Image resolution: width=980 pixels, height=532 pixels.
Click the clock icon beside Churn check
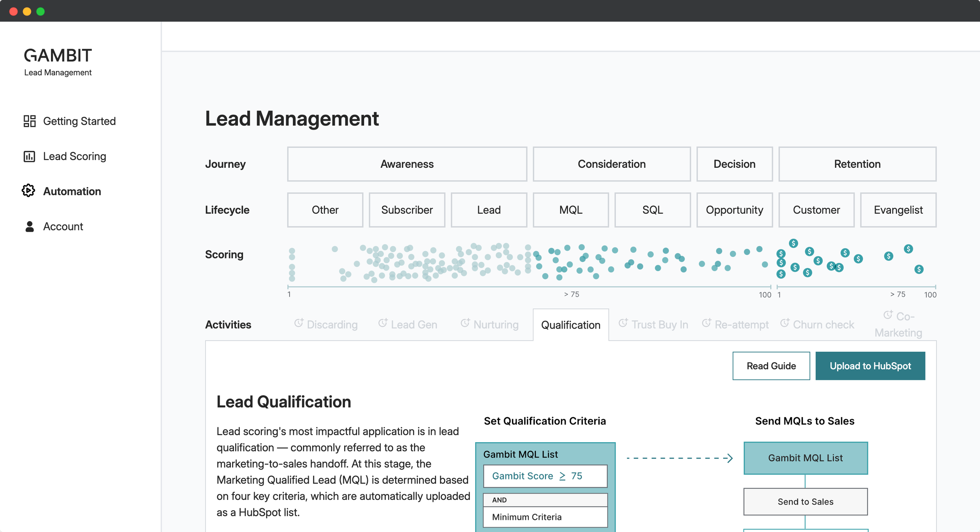(784, 323)
